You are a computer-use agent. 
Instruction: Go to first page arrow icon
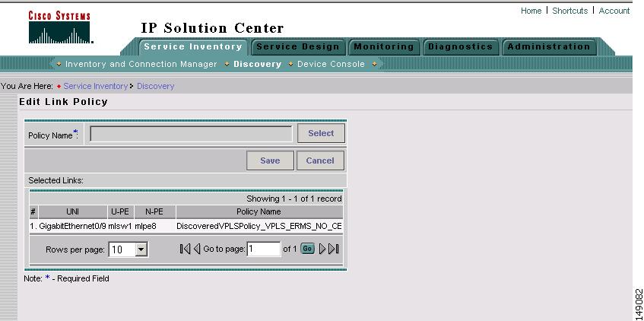point(185,249)
